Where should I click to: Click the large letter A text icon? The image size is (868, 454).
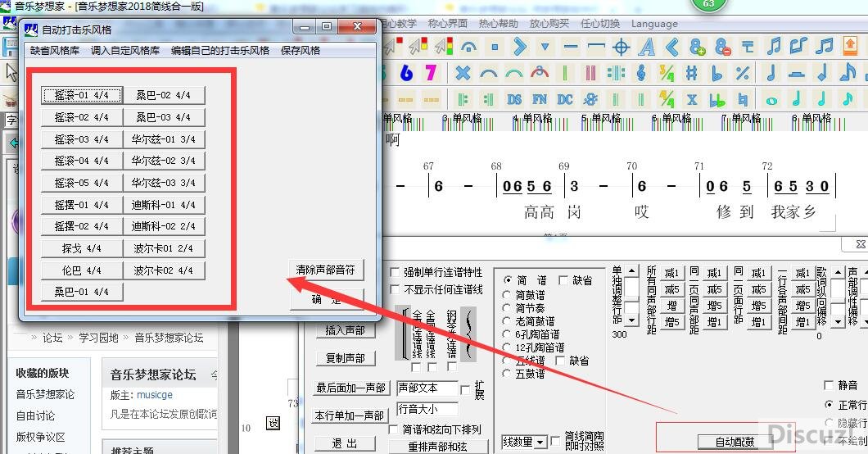pos(646,47)
